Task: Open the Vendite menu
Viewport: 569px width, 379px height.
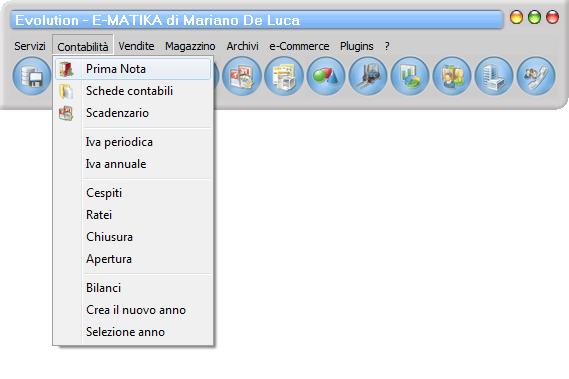Action: (136, 46)
